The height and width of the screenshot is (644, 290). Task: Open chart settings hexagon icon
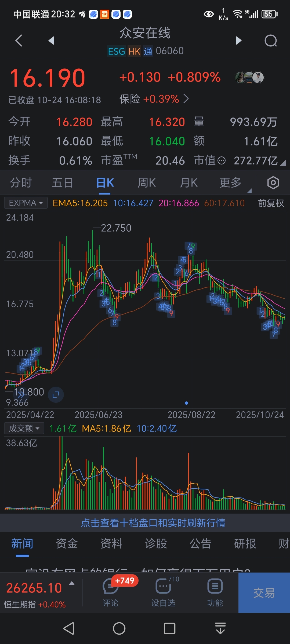pos(273,183)
